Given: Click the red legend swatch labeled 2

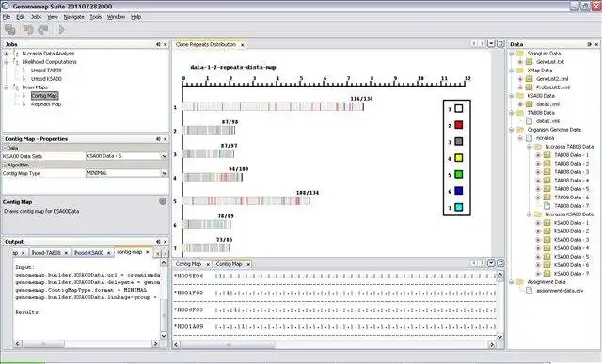Looking at the screenshot, I should tap(459, 125).
